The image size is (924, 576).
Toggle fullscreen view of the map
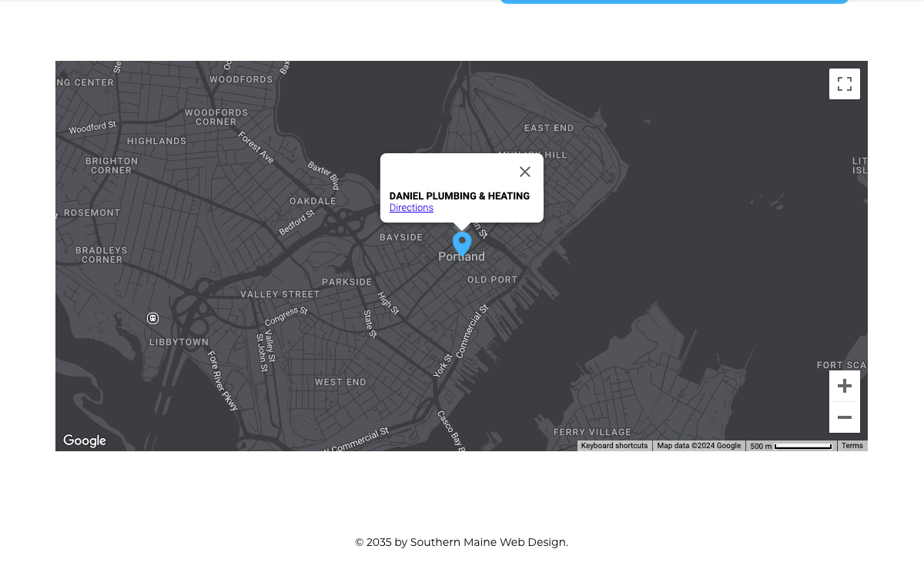coord(845,84)
